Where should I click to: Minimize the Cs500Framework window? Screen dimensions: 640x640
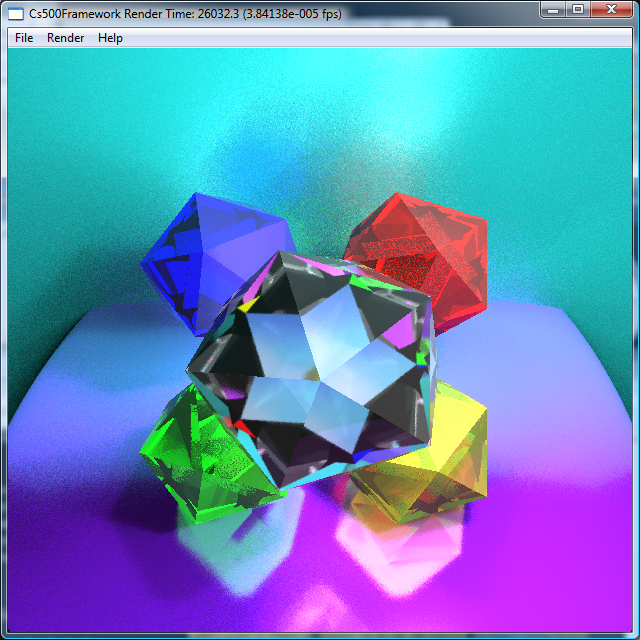point(555,9)
